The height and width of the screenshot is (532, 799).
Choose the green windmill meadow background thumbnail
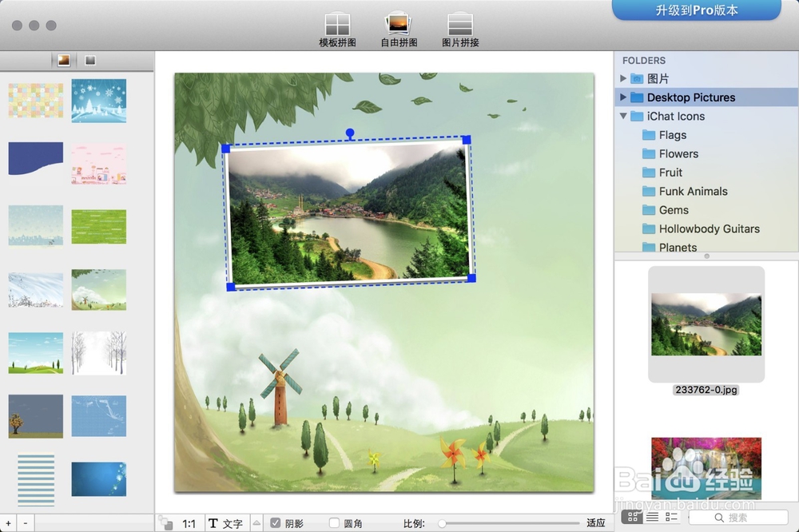point(99,289)
